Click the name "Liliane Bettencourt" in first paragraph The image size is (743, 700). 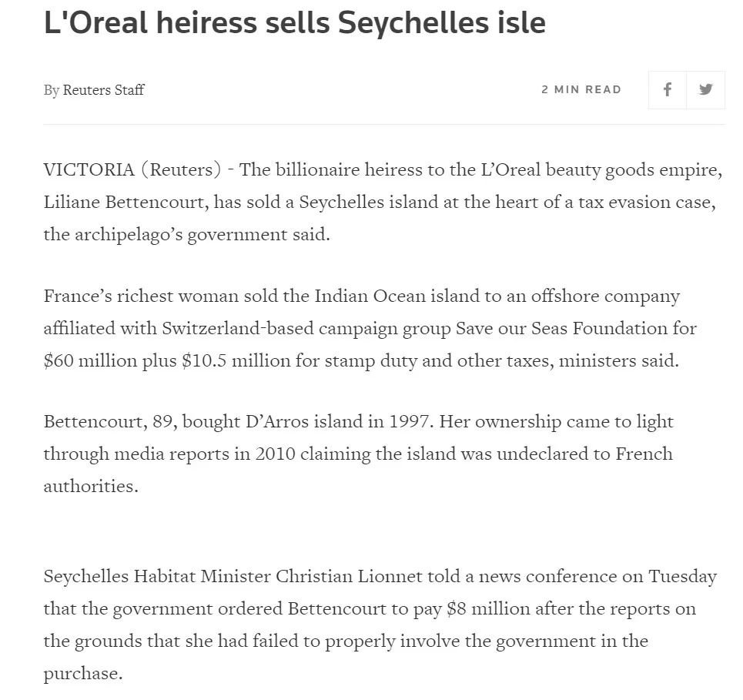tap(126, 203)
